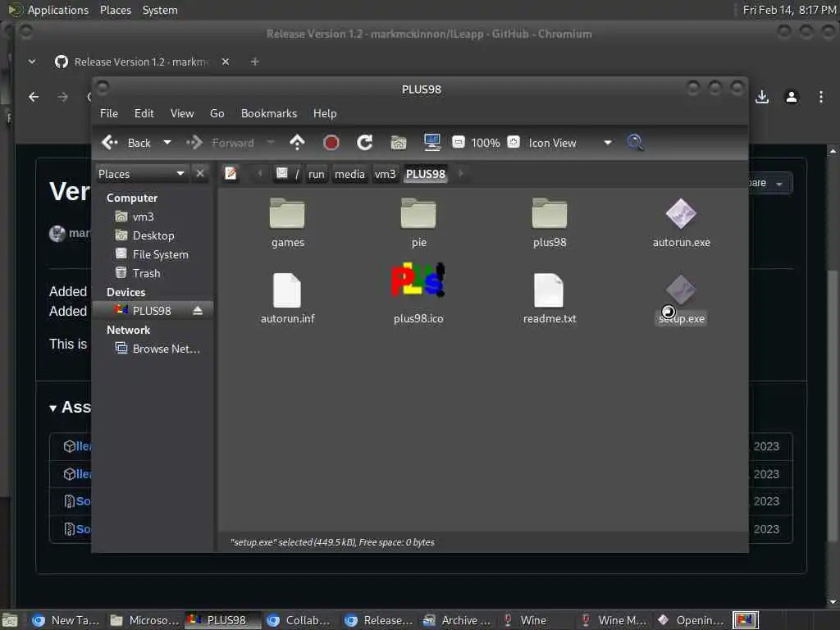
Task: Click the Back button
Action: [126, 143]
